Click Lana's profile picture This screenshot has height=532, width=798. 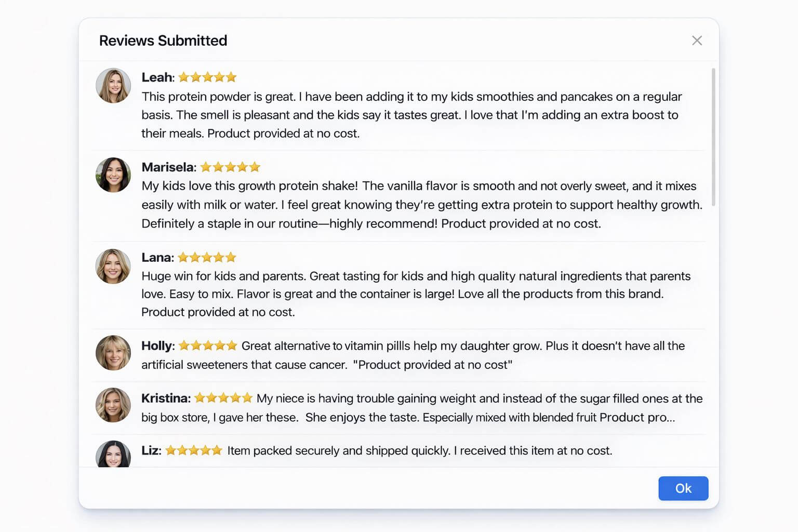pyautogui.click(x=113, y=267)
